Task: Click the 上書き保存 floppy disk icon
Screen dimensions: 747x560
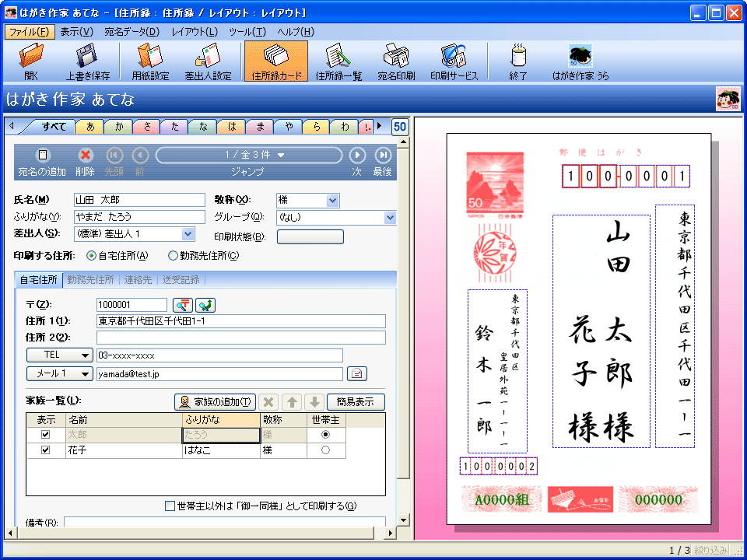Action: 88,61
